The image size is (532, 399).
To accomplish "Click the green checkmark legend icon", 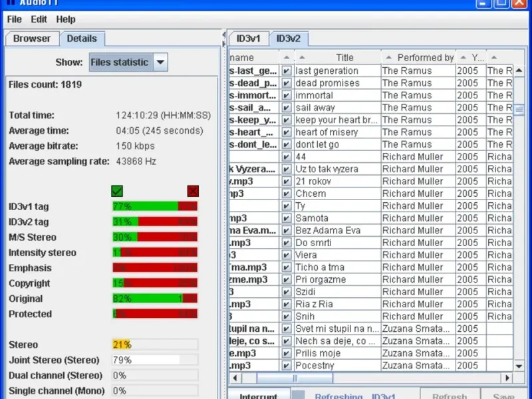I will tap(117, 191).
